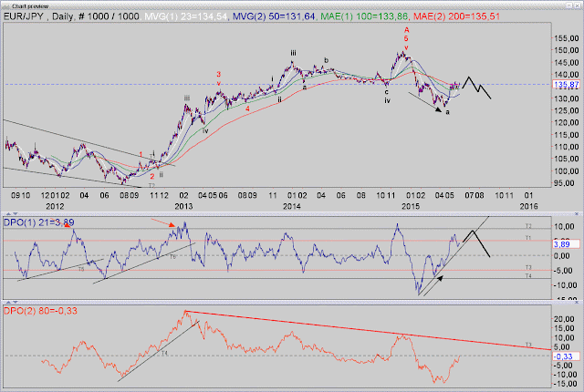Click the red wave label '2' on the price chart

[x=152, y=176]
